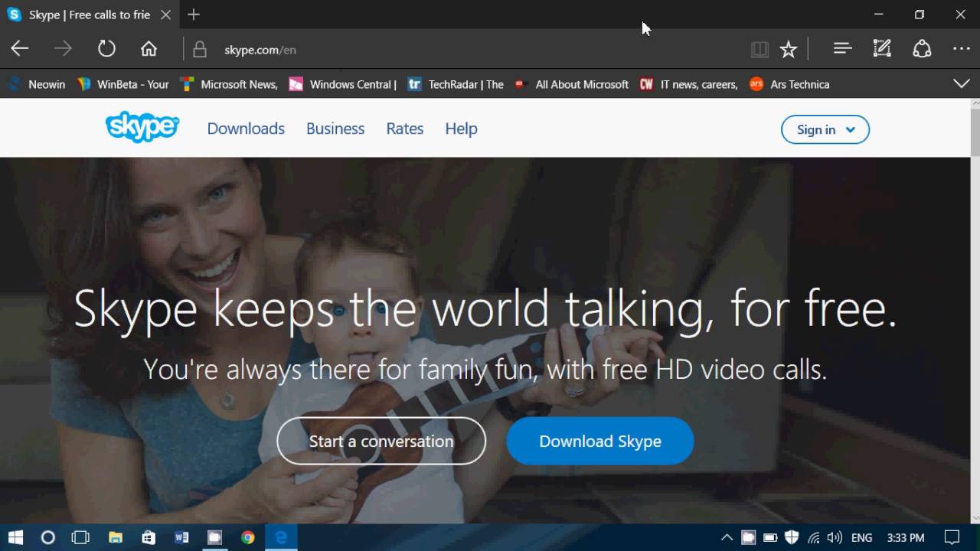This screenshot has height=551, width=980.
Task: Open the Business menu item
Action: tap(335, 129)
